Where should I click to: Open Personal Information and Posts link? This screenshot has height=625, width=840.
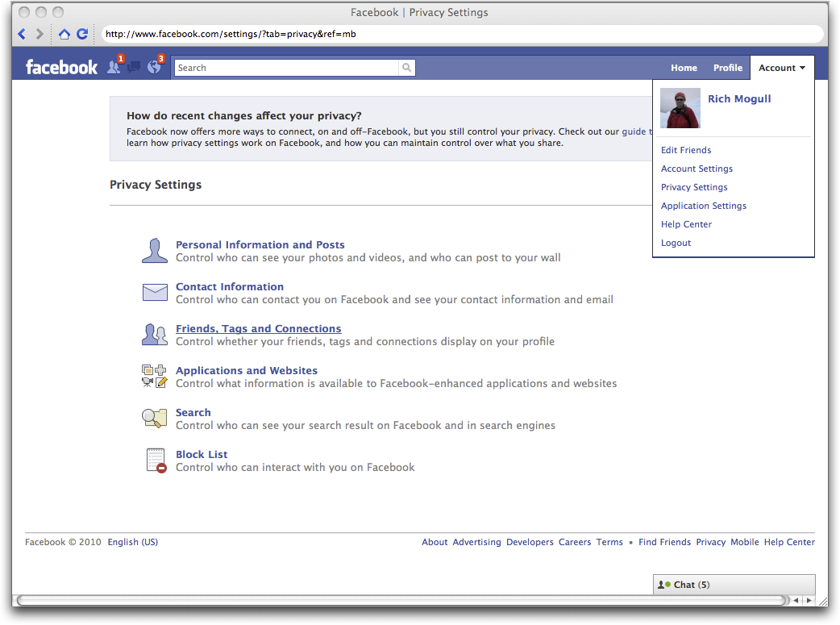(260, 245)
